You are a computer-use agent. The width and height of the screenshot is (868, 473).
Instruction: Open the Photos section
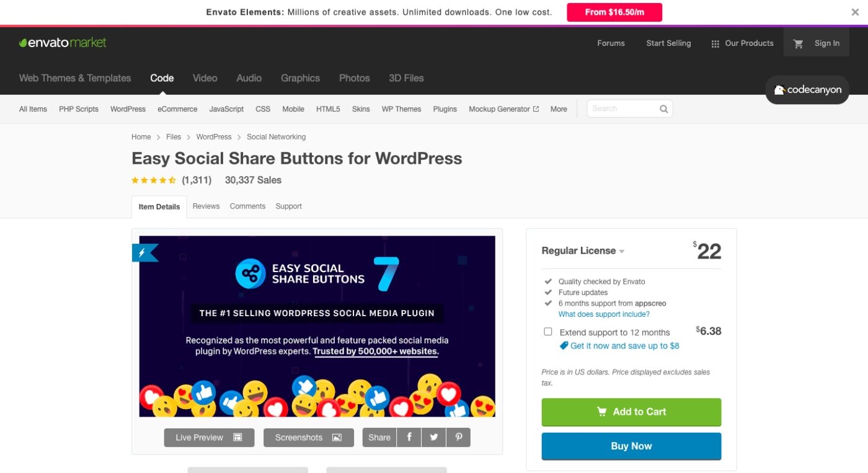tap(354, 78)
